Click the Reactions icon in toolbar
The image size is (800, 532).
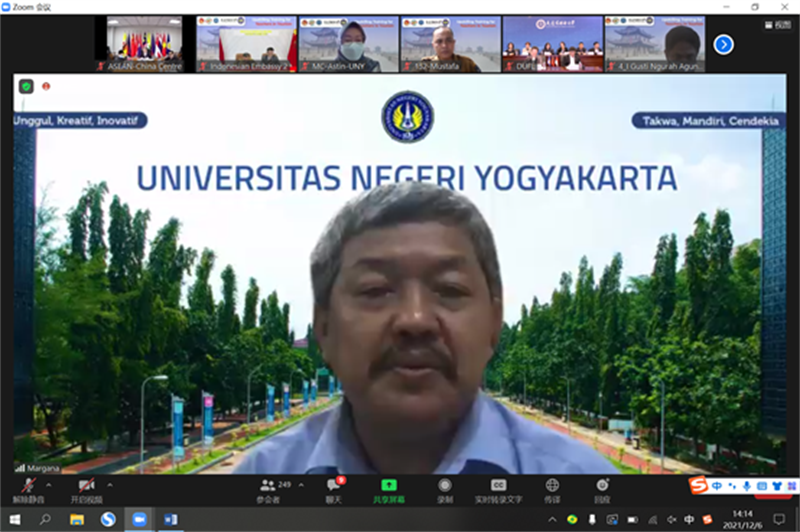[602, 488]
